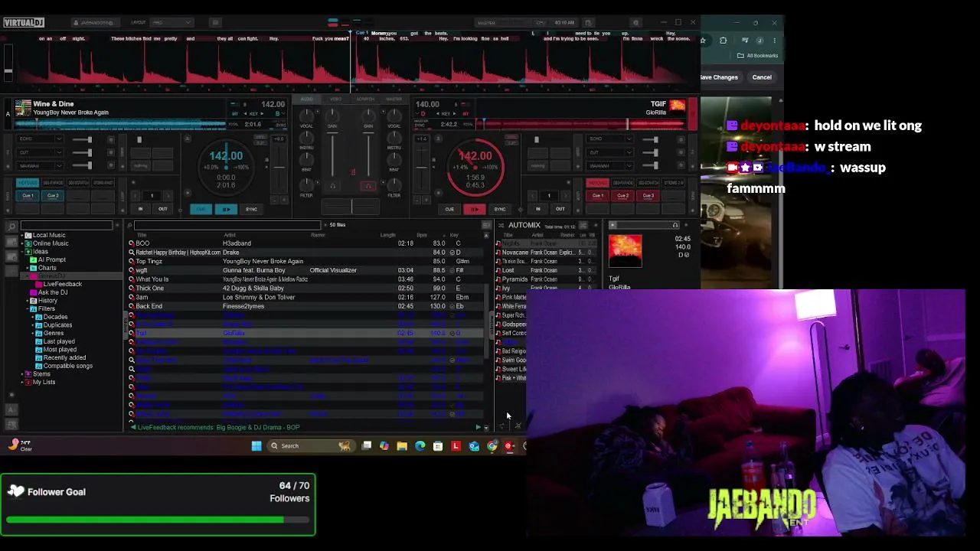This screenshot has width=980, height=551.
Task: Set loop OUT on the right deck
Action: (560, 209)
